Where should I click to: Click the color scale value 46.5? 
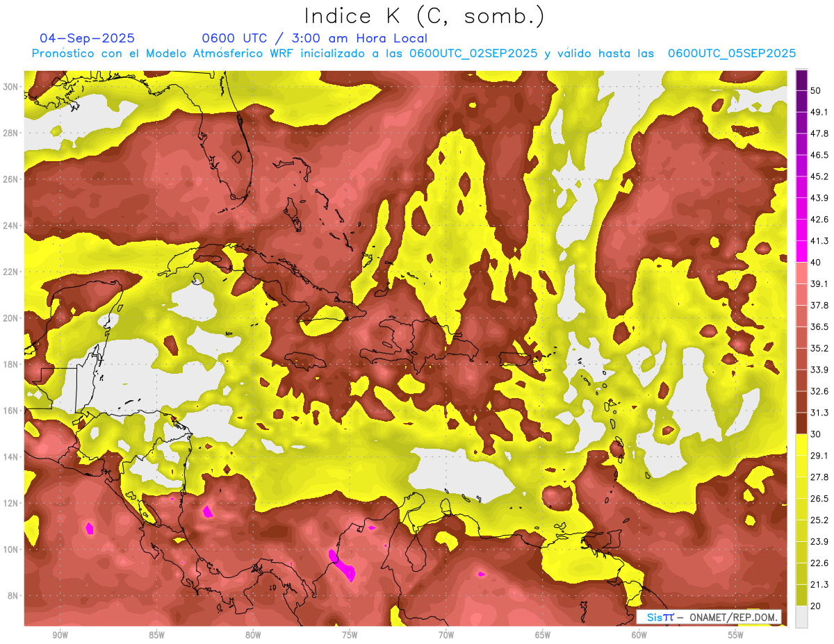click(819, 155)
